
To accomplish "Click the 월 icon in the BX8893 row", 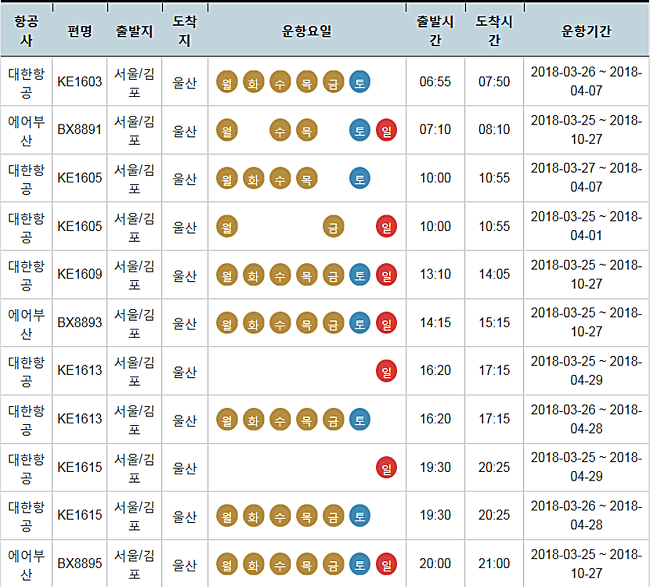I will pos(227,323).
